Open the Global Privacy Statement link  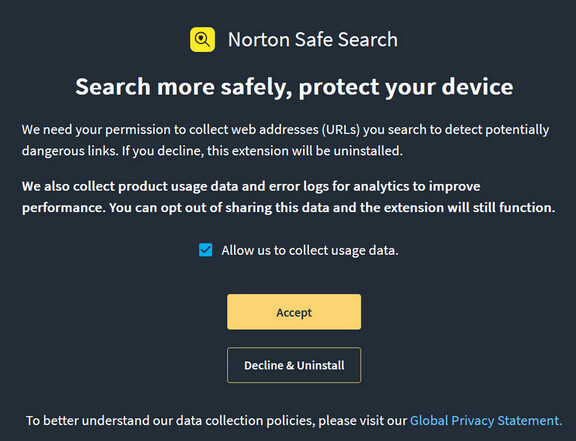(x=486, y=420)
